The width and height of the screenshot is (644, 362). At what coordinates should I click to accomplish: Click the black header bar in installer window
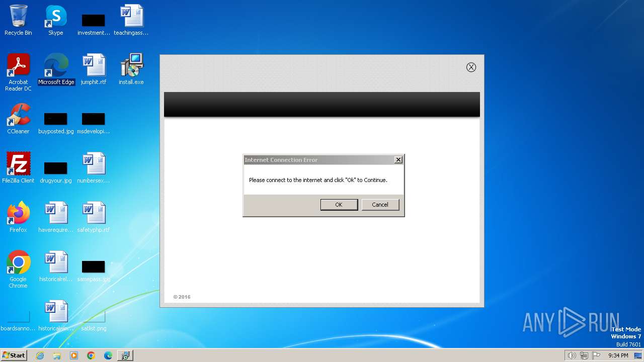pyautogui.click(x=322, y=105)
